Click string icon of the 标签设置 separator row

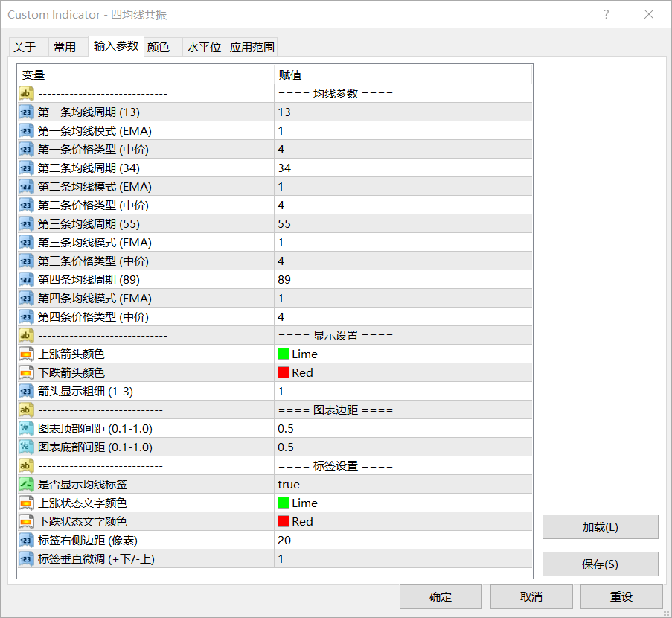pos(26,466)
